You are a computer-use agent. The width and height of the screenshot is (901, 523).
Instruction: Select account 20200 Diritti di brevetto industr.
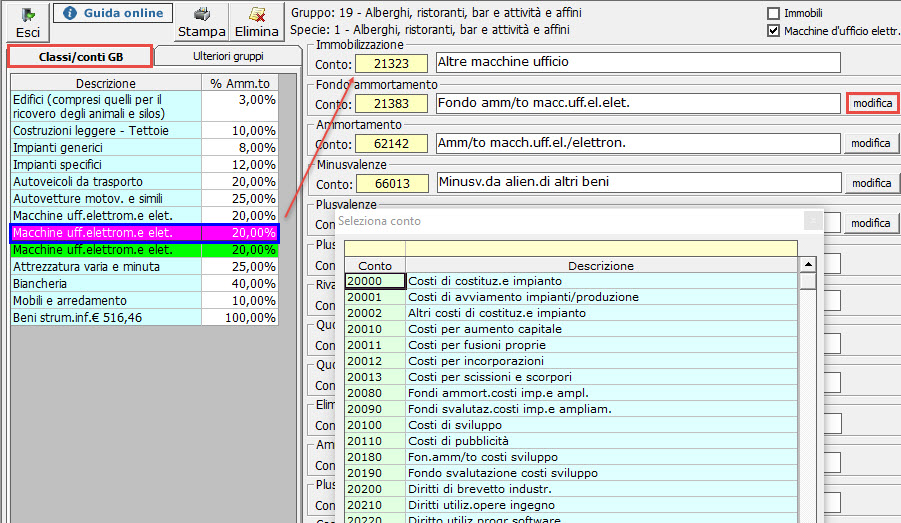pyautogui.click(x=571, y=489)
